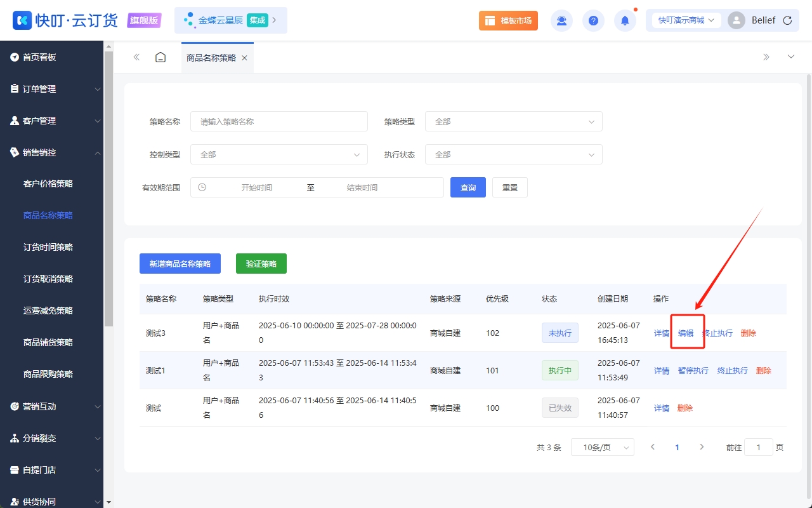Open the 执行状态 dropdown
The height and width of the screenshot is (508, 812).
click(514, 154)
